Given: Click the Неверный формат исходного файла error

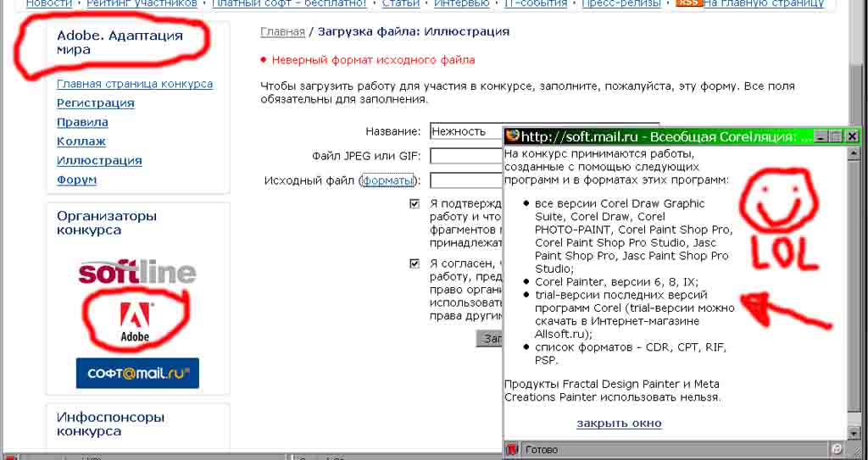Looking at the screenshot, I should coord(373,60).
